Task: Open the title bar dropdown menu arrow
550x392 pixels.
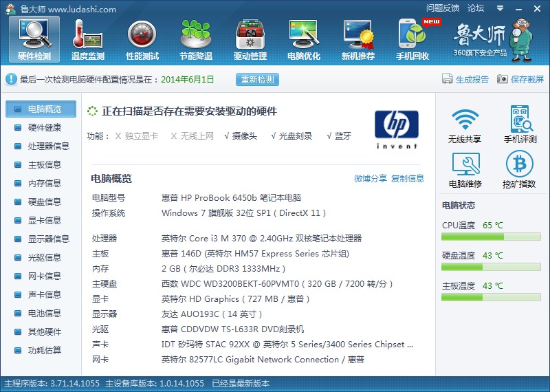Action: 500,8
